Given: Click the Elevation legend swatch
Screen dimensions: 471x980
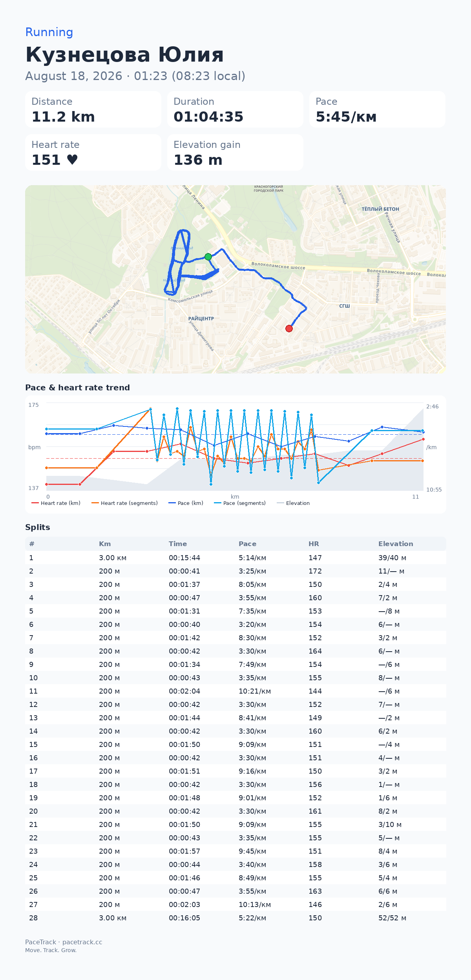Looking at the screenshot, I should (x=280, y=503).
